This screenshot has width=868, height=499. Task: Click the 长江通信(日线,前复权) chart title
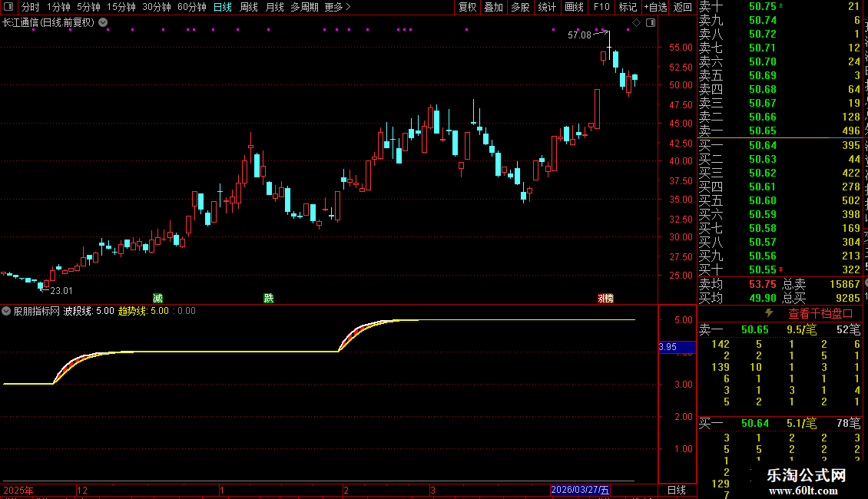[48, 23]
